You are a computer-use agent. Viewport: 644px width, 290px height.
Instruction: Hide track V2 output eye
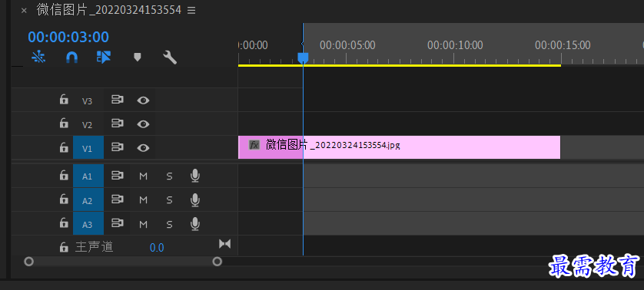pyautogui.click(x=143, y=124)
